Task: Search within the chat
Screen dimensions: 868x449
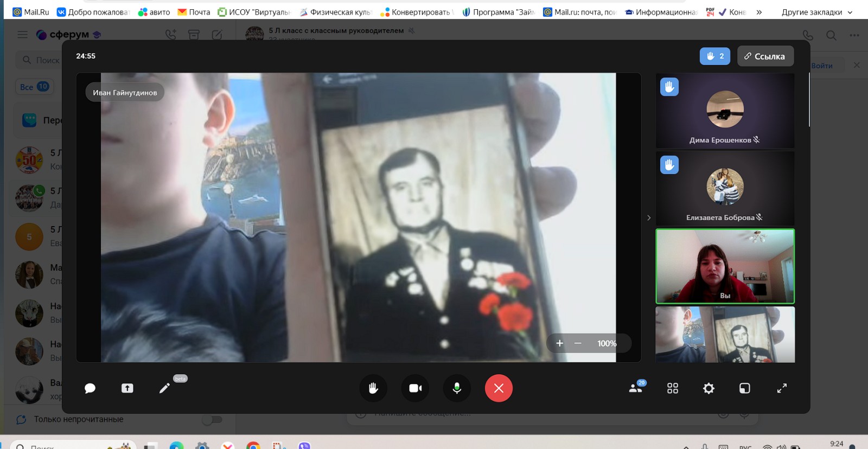Action: 831,35
